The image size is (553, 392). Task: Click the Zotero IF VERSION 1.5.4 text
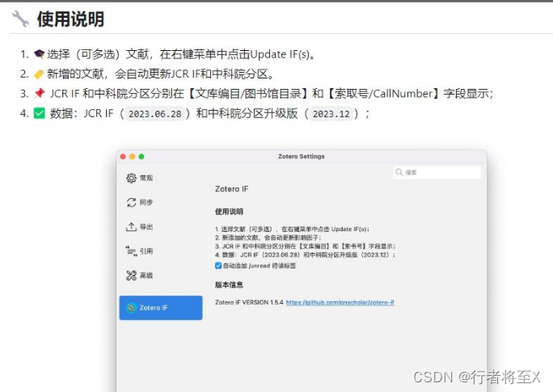(x=249, y=302)
